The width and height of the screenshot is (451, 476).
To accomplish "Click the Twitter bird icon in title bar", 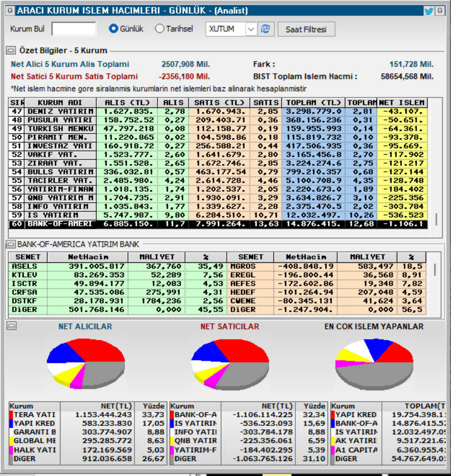I will pyautogui.click(x=429, y=11).
